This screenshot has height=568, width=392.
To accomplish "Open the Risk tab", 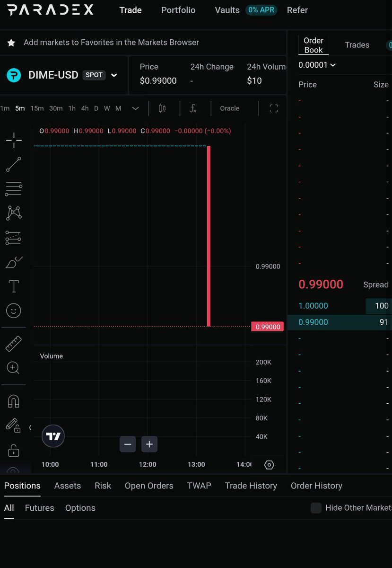I will click(103, 486).
